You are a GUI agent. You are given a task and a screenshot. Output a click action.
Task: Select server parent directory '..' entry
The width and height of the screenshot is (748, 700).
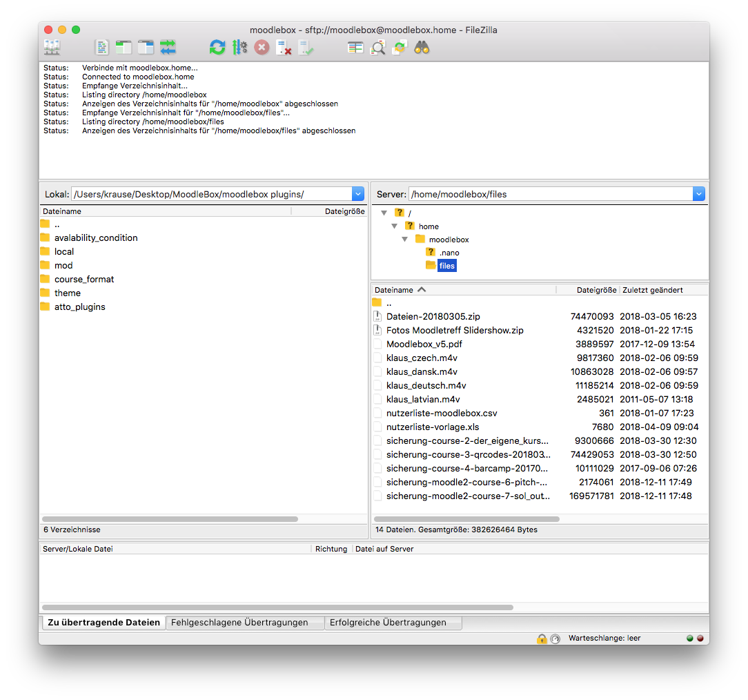click(x=540, y=303)
